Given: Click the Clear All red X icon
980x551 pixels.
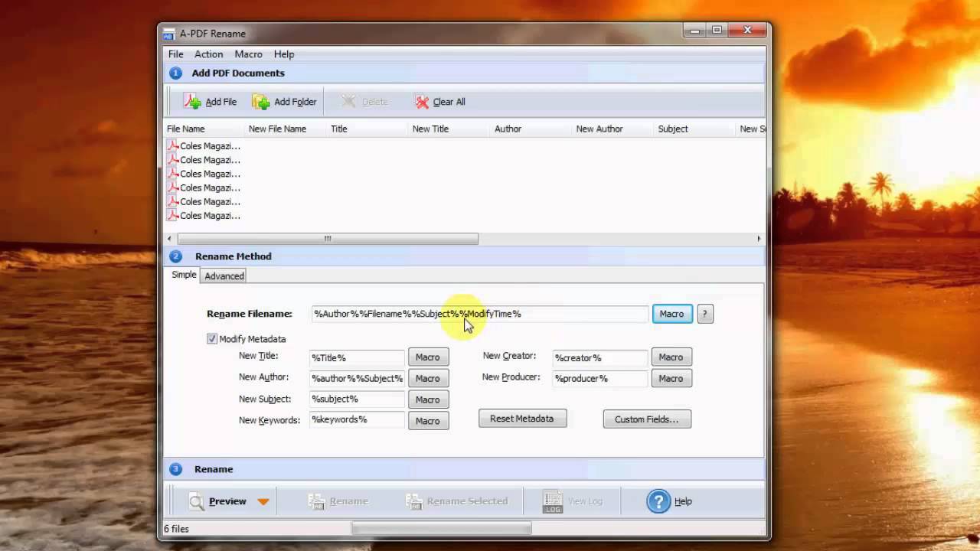Looking at the screenshot, I should pos(422,102).
